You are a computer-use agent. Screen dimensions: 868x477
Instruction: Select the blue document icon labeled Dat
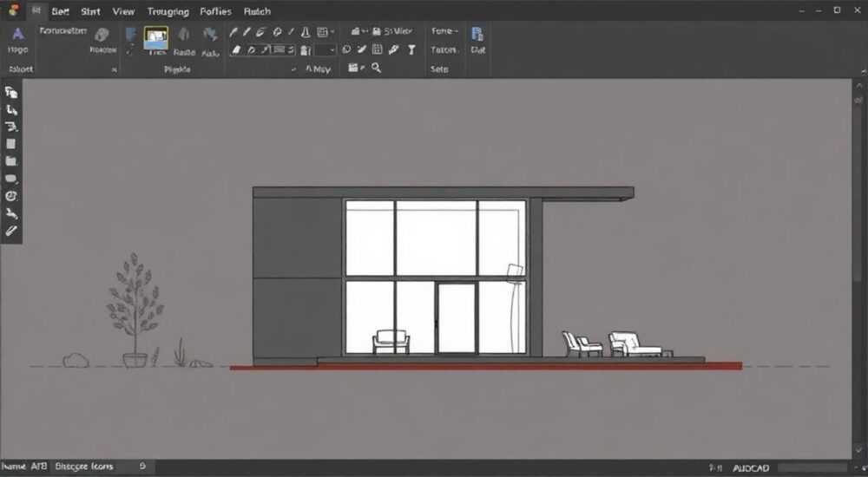coord(477,35)
